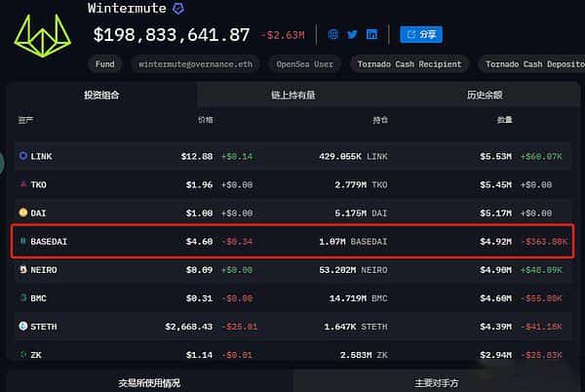The height and width of the screenshot is (392, 585).
Task: Click the DAI token icon
Action: pos(23,213)
